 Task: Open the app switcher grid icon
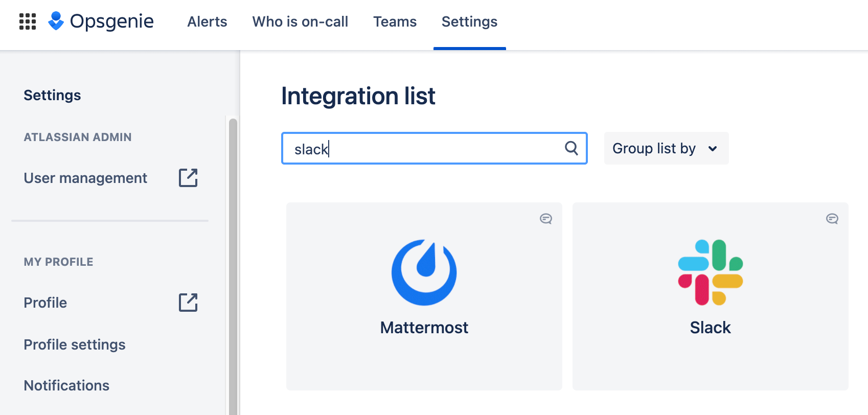[x=28, y=21]
